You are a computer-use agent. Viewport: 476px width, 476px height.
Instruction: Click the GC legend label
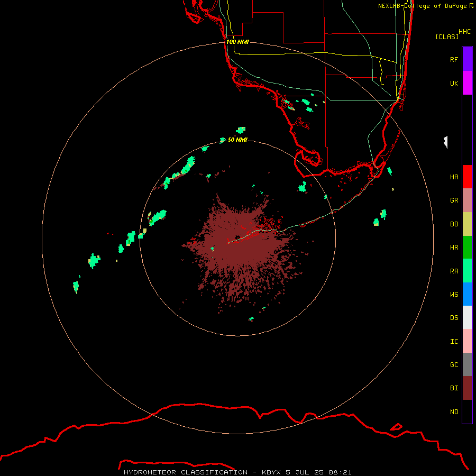point(454,364)
